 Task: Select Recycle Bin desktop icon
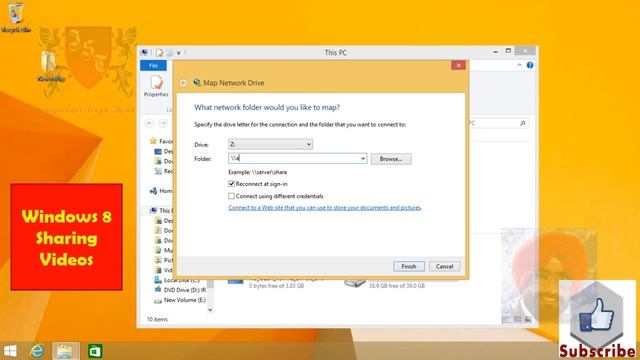click(x=16, y=17)
